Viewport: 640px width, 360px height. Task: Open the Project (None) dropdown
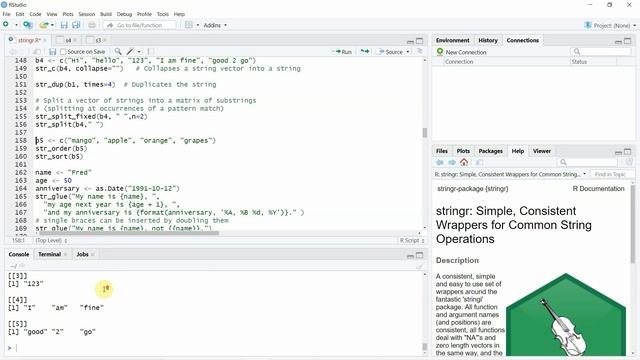(610, 25)
